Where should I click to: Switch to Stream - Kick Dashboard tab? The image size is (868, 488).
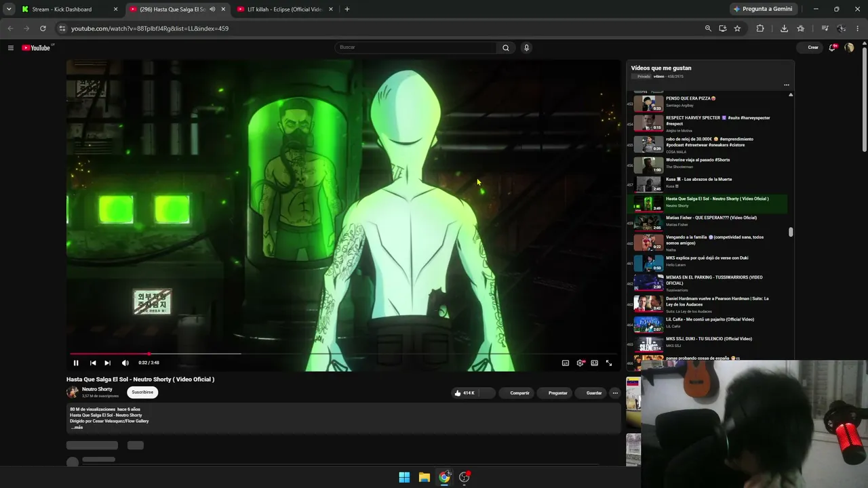click(68, 9)
